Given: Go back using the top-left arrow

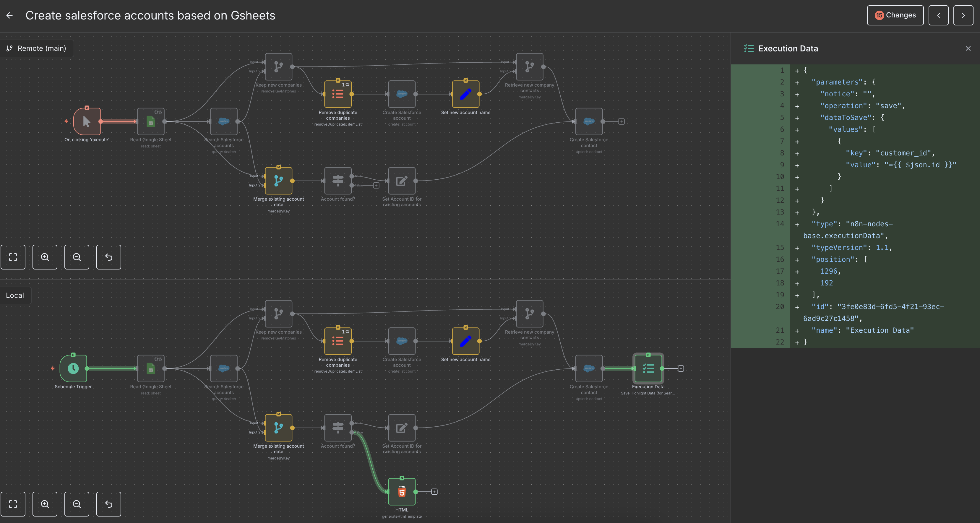Looking at the screenshot, I should pyautogui.click(x=9, y=15).
